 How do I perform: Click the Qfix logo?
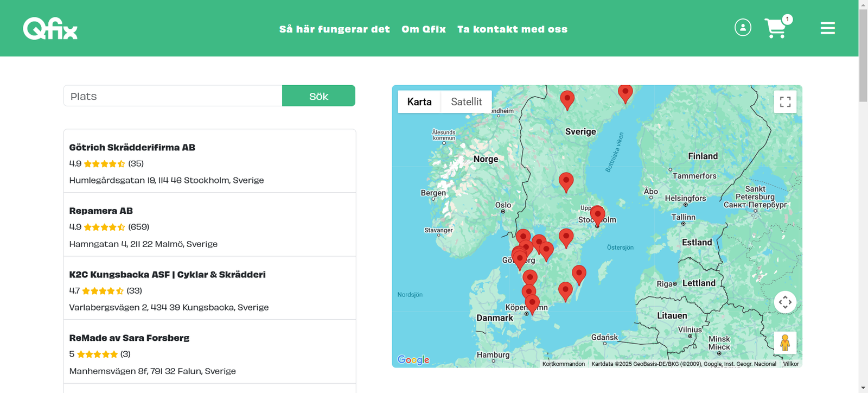tap(50, 29)
